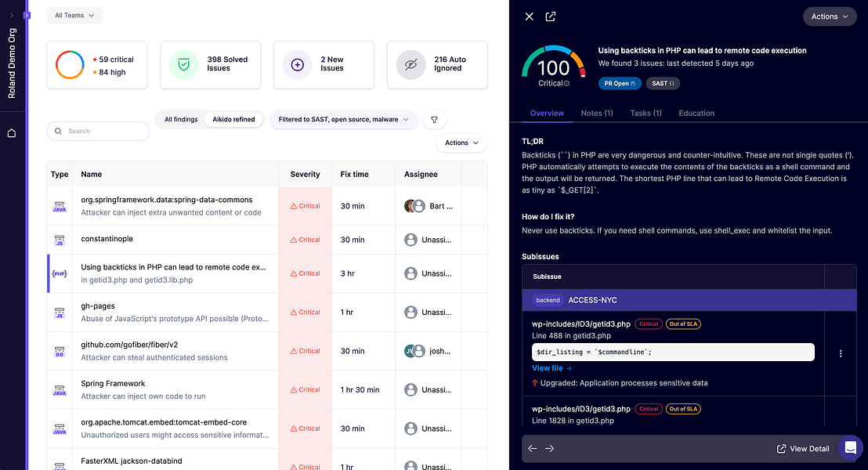The image size is (868, 470).
Task: Open the org.springframework.data:spring-data-commons issue
Action: [167, 200]
